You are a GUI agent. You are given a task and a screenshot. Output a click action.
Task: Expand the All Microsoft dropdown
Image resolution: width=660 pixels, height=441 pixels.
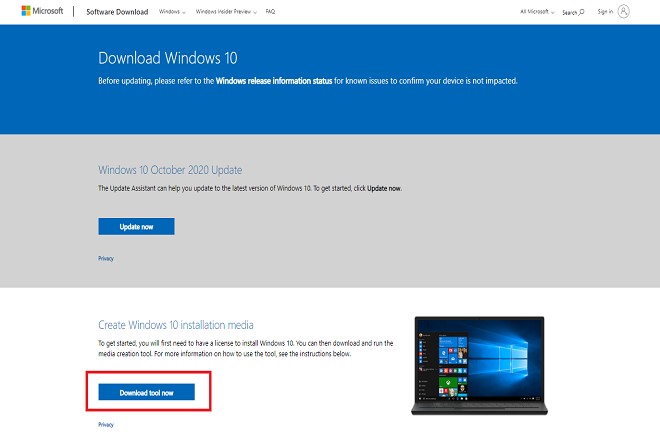(537, 12)
